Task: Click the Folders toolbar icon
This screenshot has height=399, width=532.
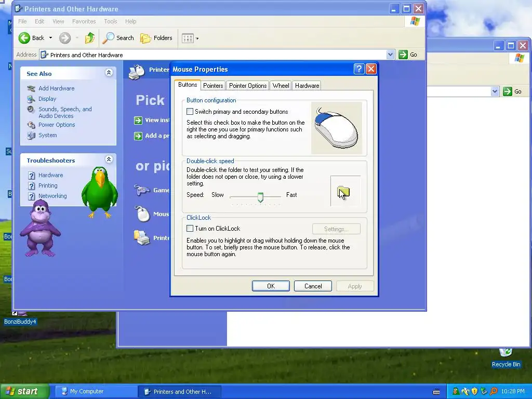Action: tap(146, 38)
